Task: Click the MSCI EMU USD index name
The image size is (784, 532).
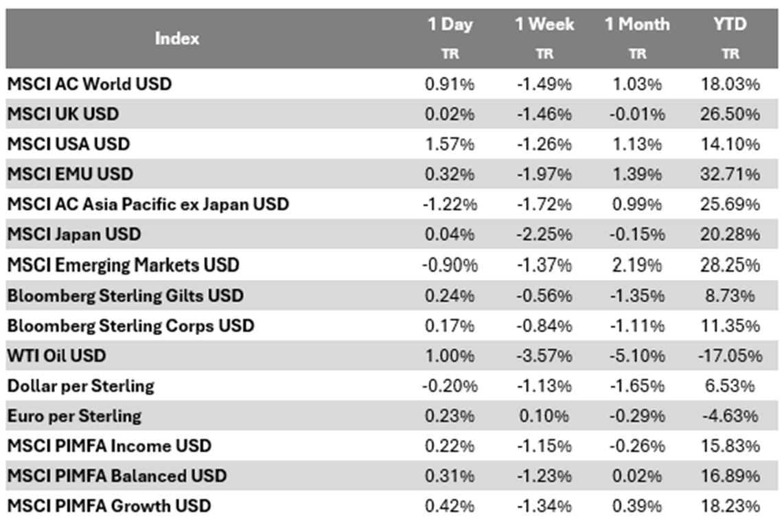Action: (70, 174)
